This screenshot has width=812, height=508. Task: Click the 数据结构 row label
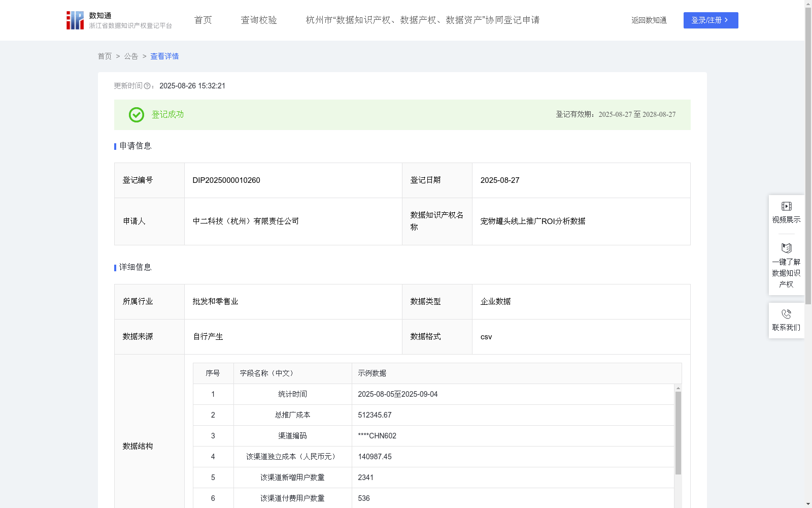tap(138, 447)
